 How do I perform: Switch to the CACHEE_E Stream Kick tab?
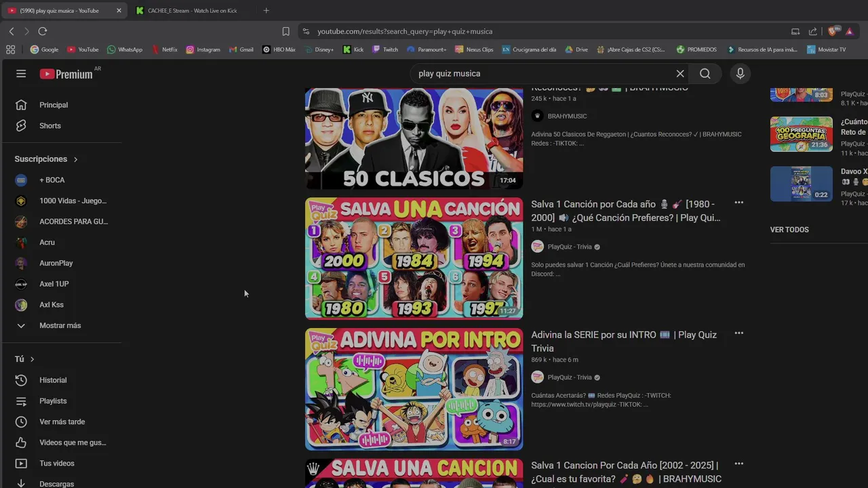(193, 11)
